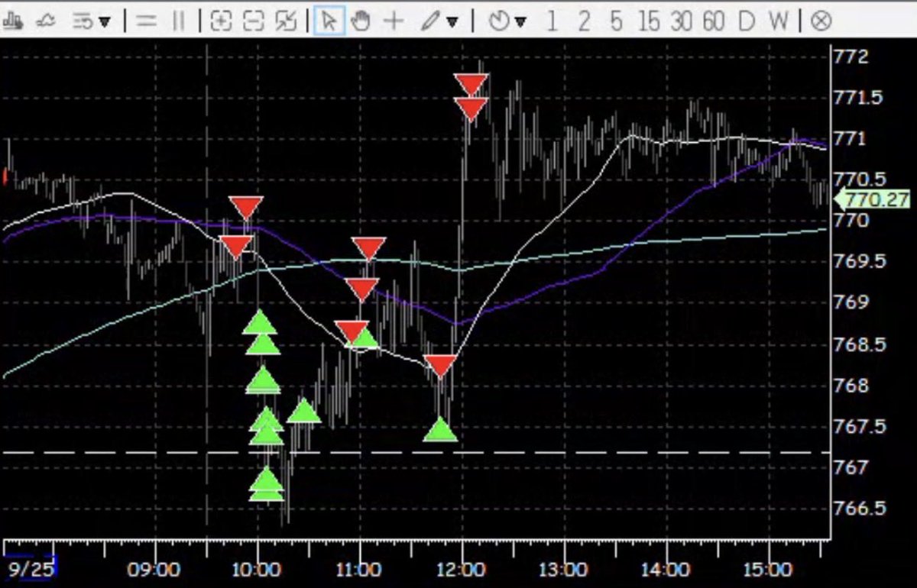Switch to 30 minute interval

pos(681,21)
